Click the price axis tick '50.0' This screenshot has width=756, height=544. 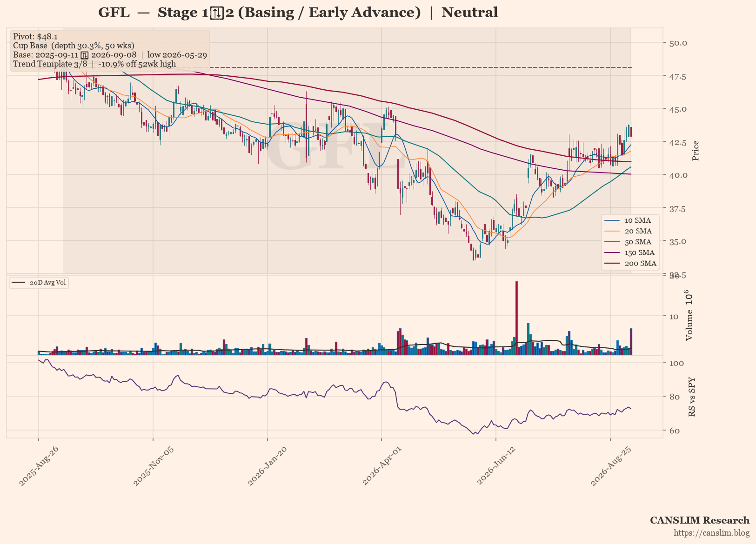pos(678,43)
